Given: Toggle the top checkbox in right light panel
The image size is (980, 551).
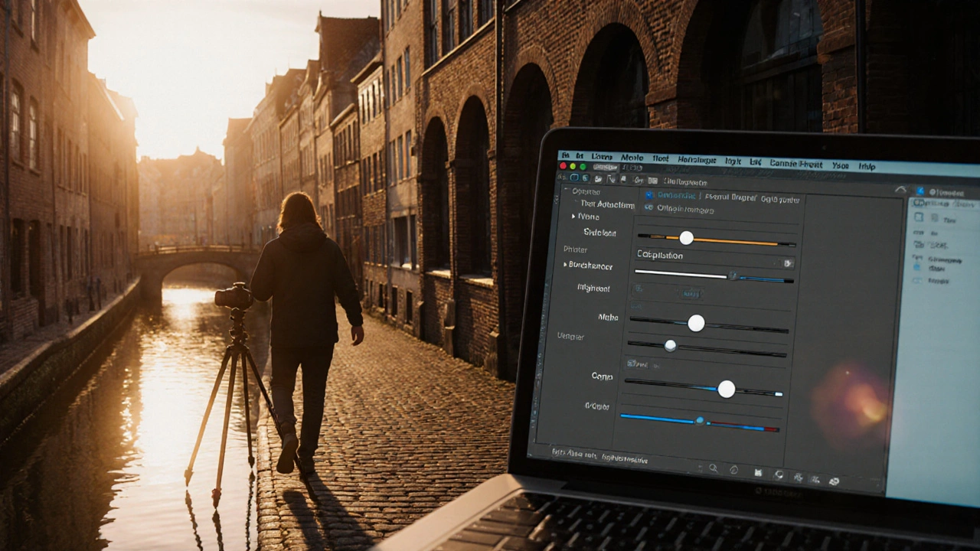Looking at the screenshot, I should tap(919, 218).
